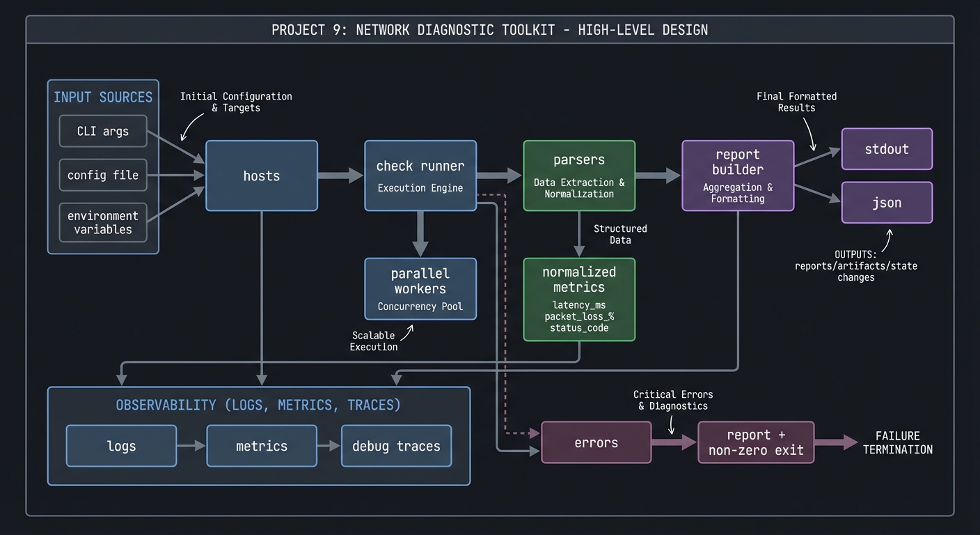
Task: Collapse the OBSERVABILITY section header
Action: [258, 405]
